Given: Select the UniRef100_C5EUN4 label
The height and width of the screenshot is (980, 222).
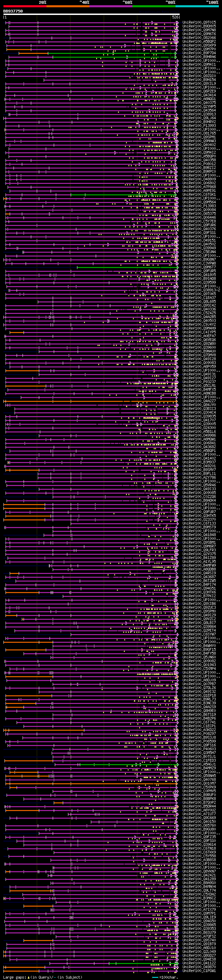Looking at the screenshot, I should tap(199, 252).
